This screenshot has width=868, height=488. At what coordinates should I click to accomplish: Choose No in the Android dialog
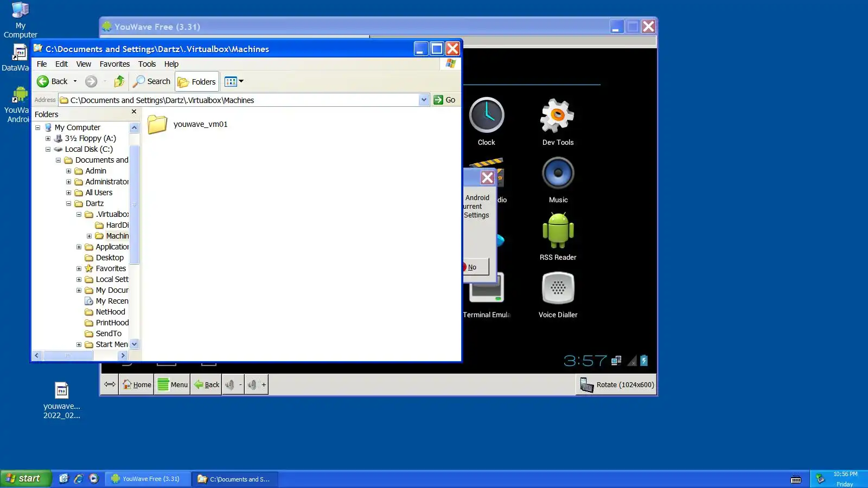click(475, 267)
